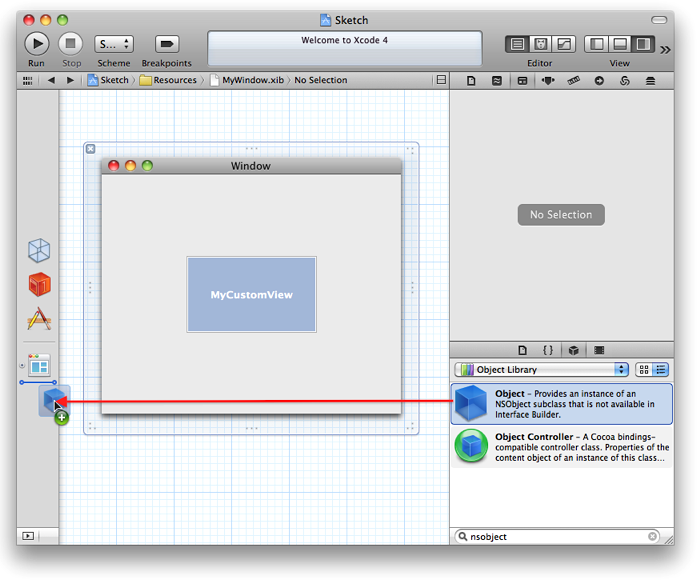Switch to the Media library tab
The image size is (697, 580).
coord(599,350)
